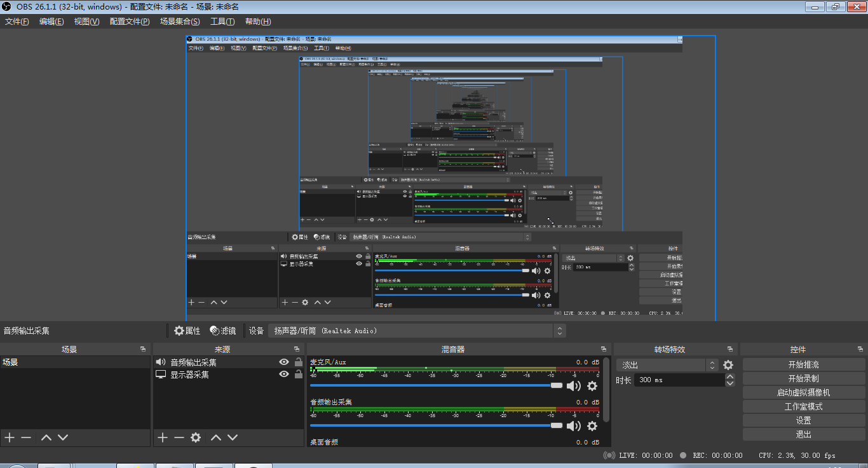Open source properties gear in the Sources panel
The height and width of the screenshot is (468, 868).
196,437
